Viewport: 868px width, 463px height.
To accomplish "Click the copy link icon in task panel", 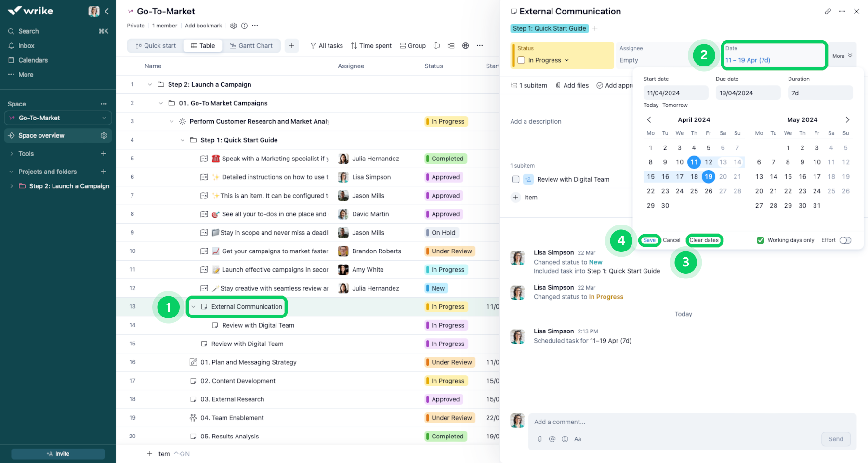I will point(828,12).
